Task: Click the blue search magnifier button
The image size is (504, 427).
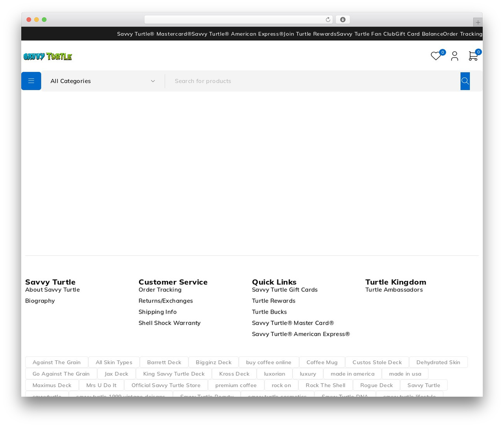Action: [x=465, y=81]
